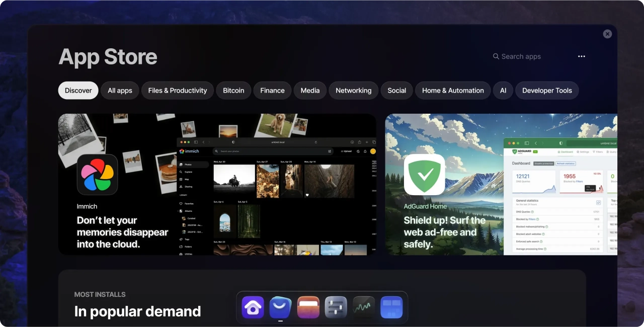This screenshot has width=644, height=327.
Task: Open the Immich featured banner screenshot
Action: tap(276, 196)
